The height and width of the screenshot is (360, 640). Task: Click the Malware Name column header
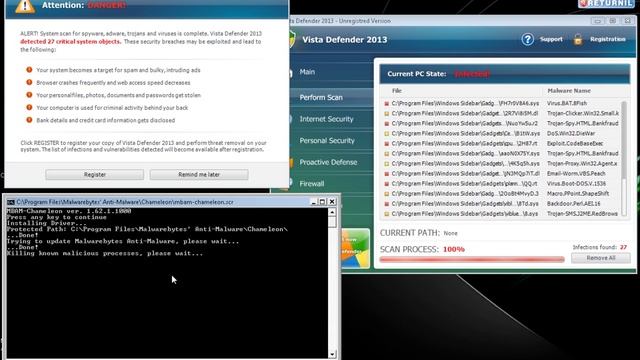(569, 91)
